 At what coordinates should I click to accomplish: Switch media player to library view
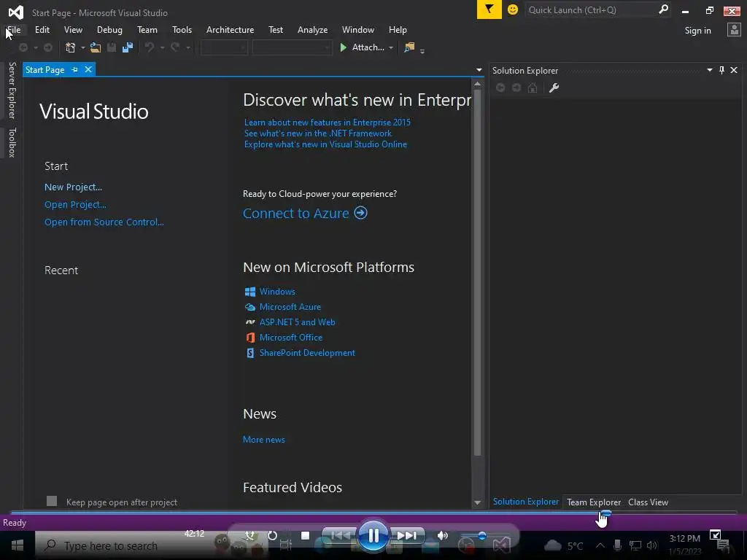click(715, 534)
